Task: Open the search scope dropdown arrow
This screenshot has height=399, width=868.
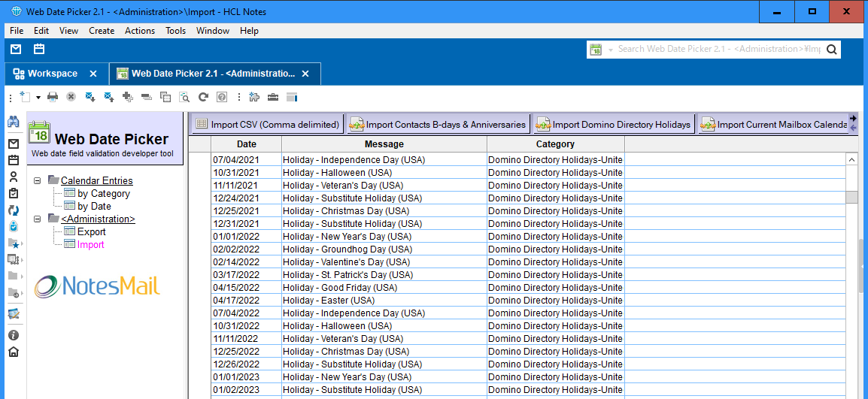Action: [611, 50]
